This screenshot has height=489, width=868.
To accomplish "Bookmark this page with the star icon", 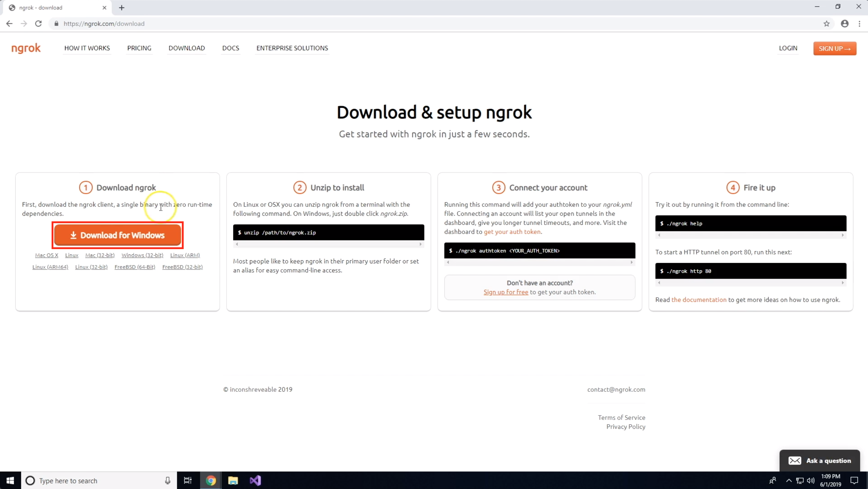I will 827,23.
